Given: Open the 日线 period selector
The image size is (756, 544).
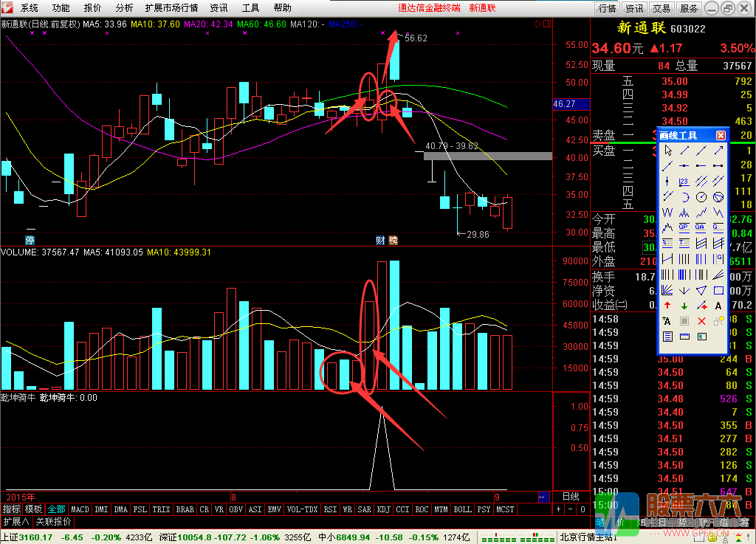Looking at the screenshot, I should tap(571, 496).
